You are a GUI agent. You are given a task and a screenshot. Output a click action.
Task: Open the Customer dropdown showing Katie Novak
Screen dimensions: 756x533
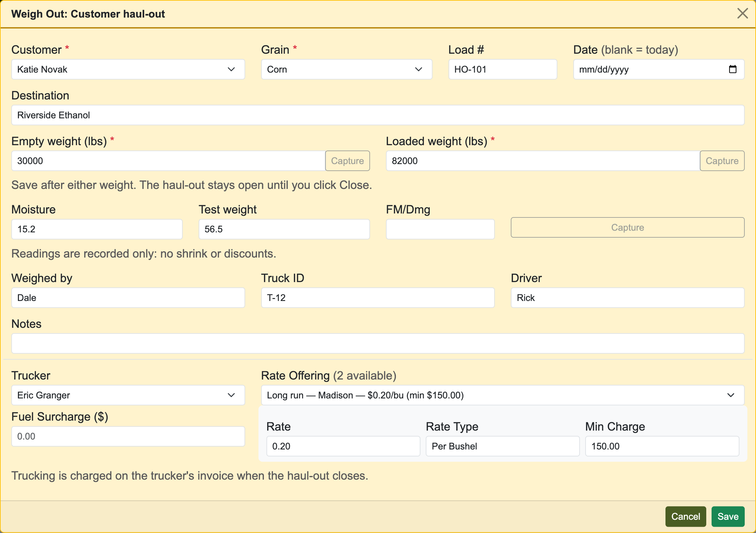(128, 69)
